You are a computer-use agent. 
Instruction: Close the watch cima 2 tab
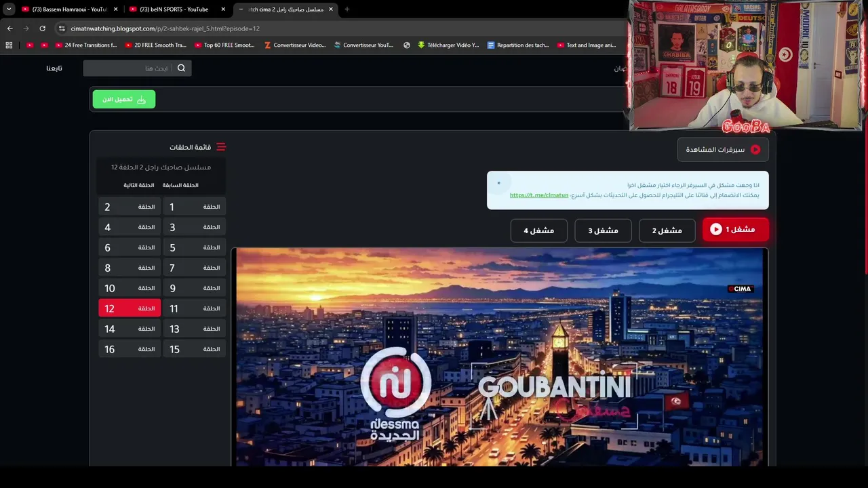click(x=331, y=9)
